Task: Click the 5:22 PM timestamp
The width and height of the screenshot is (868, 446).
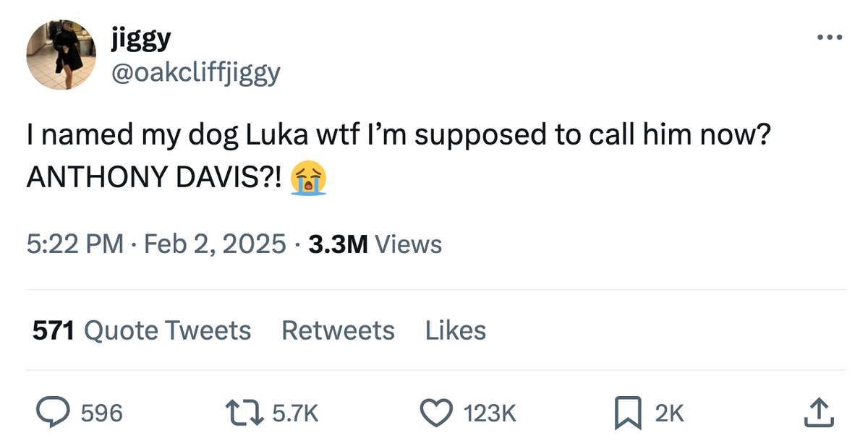Action: [75, 244]
